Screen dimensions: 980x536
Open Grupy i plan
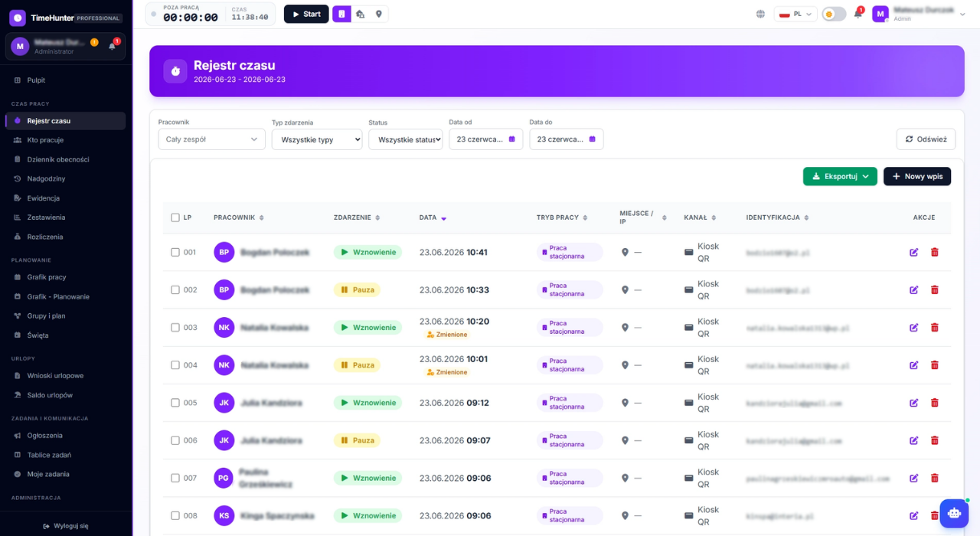[65, 315]
